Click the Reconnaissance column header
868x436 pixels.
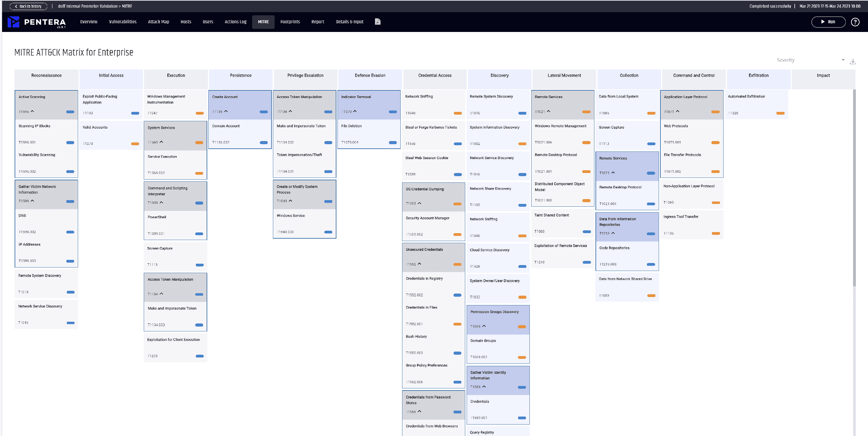(x=47, y=79)
